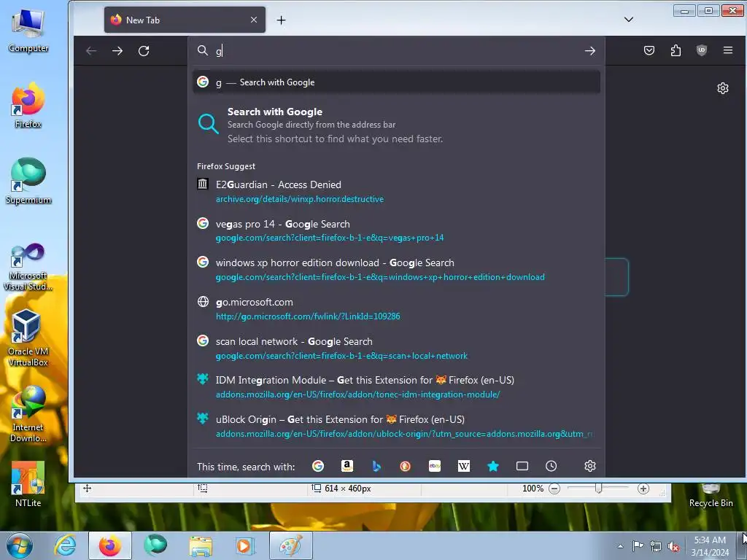Search this time with Bing icon

376,466
